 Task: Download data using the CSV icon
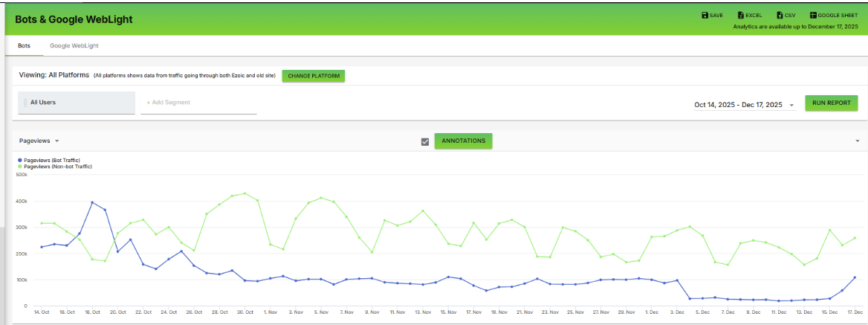[780, 16]
